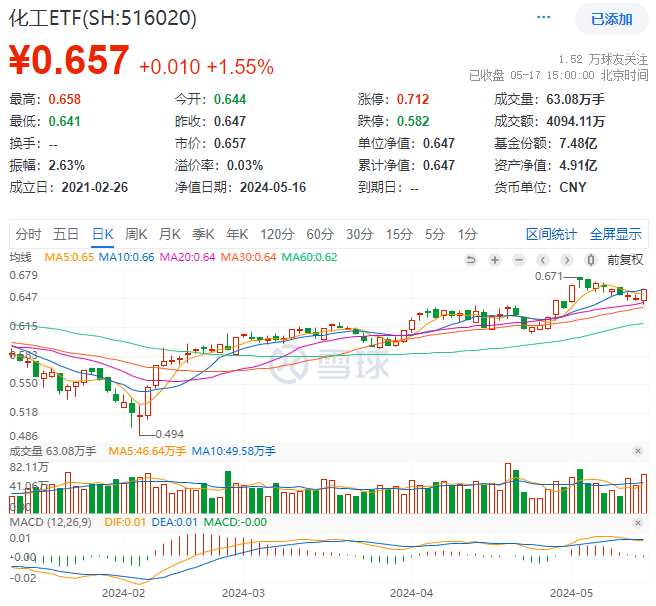656x606 pixels.
Task: Click the chart reset undo icon
Action: pyautogui.click(x=471, y=260)
